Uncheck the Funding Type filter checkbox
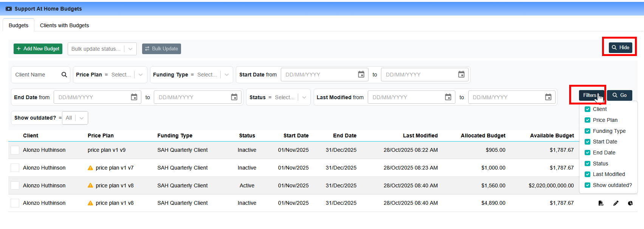The image size is (644, 229). [587, 131]
